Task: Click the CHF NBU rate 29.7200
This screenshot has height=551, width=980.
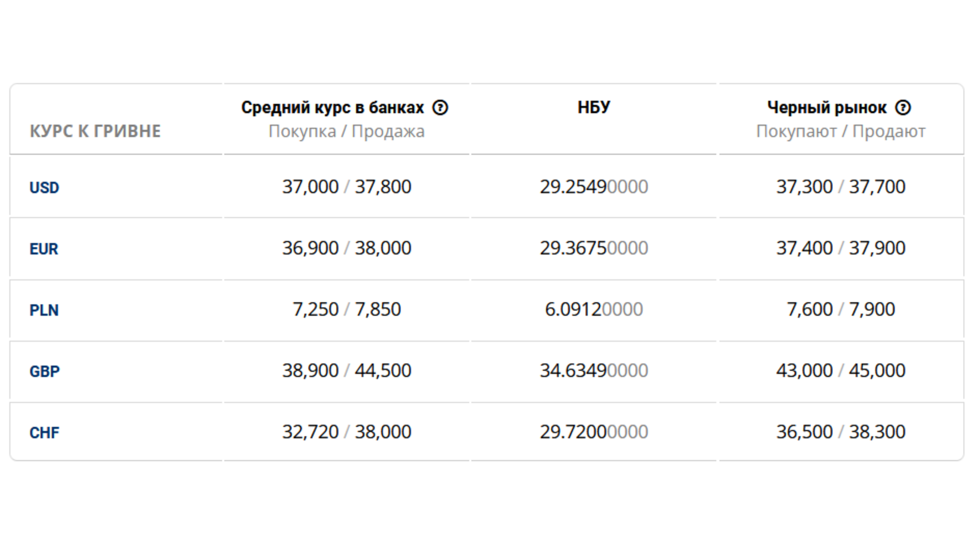Action: (x=593, y=432)
